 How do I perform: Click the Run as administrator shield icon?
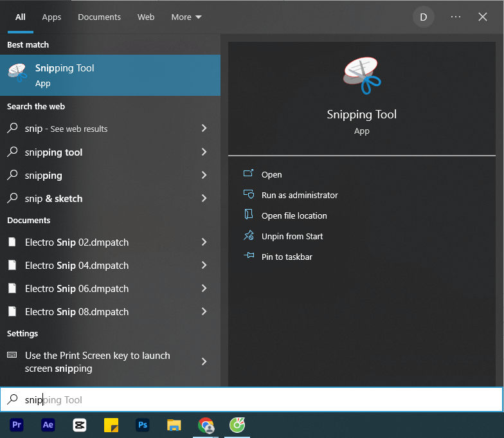pos(248,194)
